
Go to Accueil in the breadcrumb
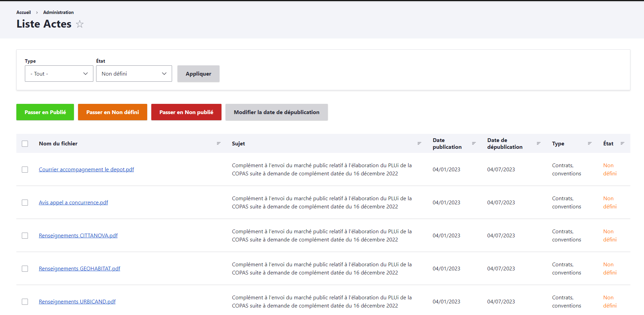[24, 12]
